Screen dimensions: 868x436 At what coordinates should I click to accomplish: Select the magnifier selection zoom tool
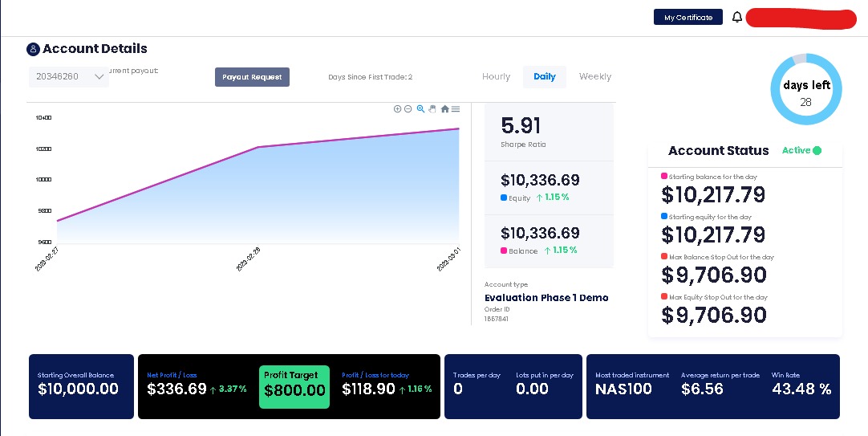point(420,108)
